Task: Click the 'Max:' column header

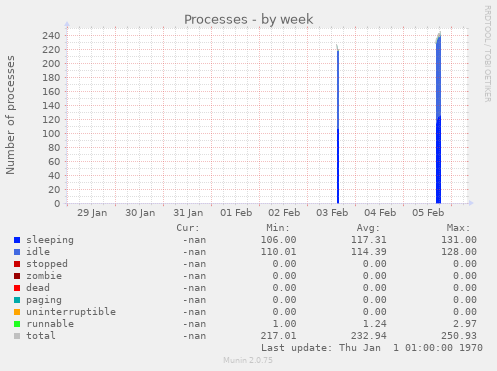Action: click(x=458, y=228)
